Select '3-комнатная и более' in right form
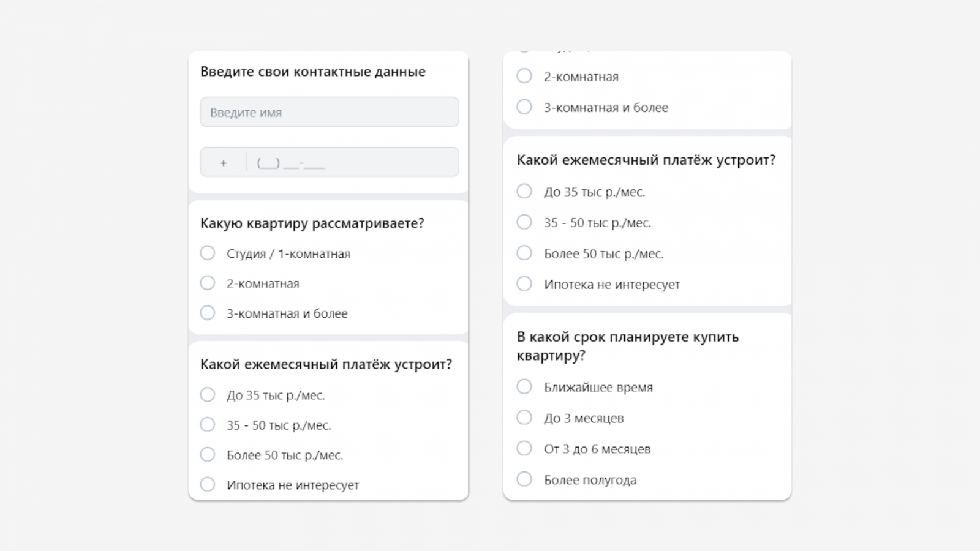Viewport: 980px width, 551px height. [524, 107]
